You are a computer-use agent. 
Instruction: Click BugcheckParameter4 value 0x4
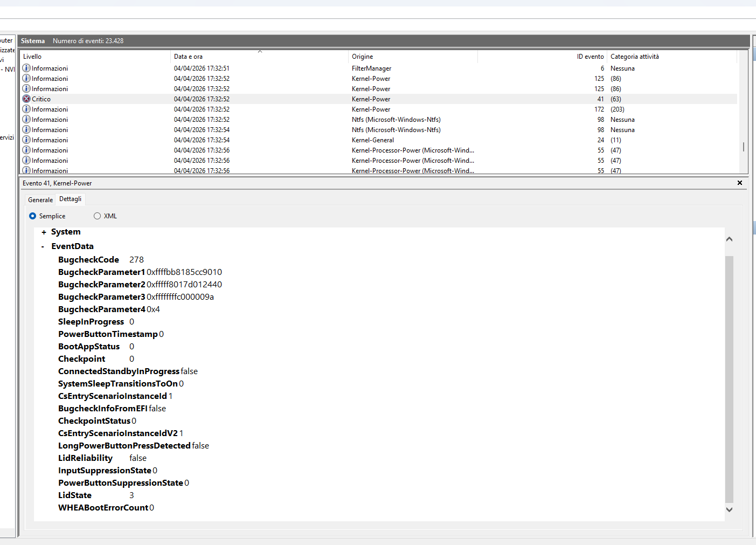click(x=153, y=309)
